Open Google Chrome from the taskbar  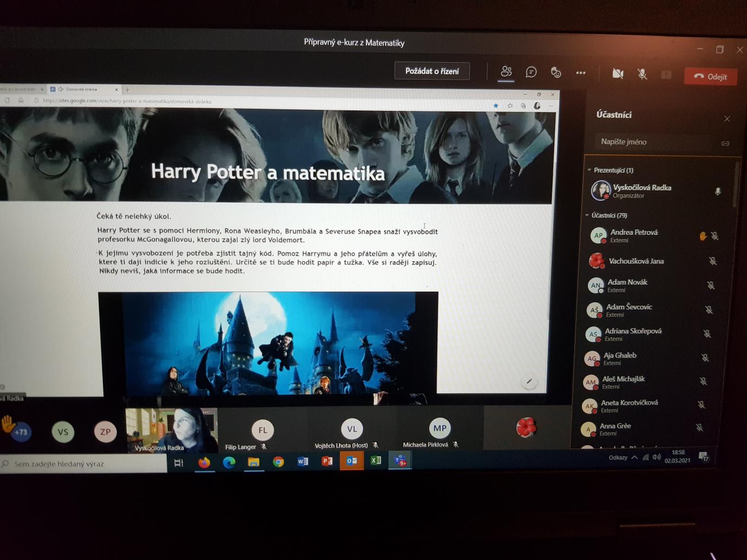click(x=278, y=462)
